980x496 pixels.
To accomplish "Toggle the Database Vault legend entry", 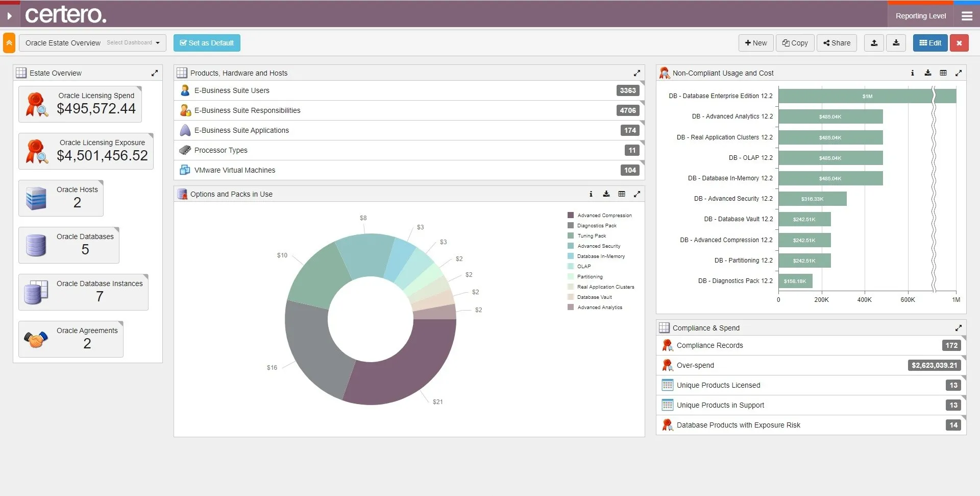I will pos(590,297).
